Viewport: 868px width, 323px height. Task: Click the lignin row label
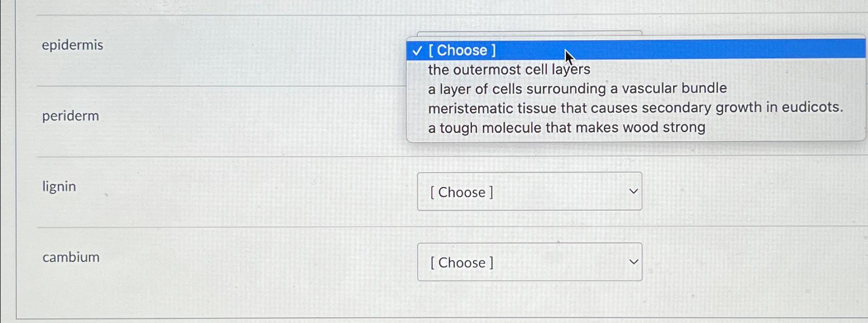pyautogui.click(x=59, y=186)
